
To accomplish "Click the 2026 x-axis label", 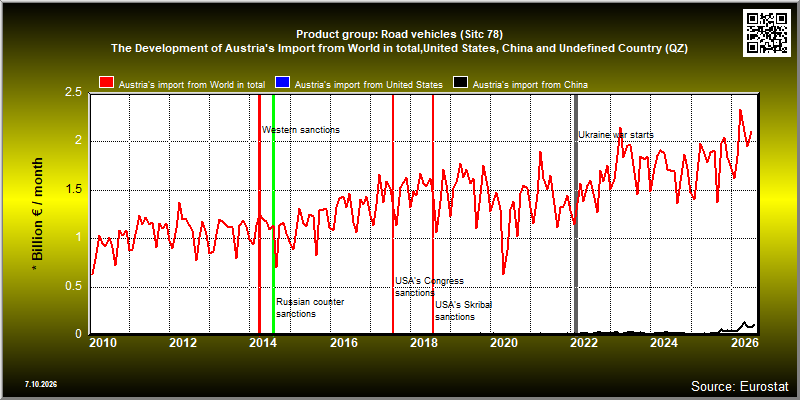I will [x=743, y=343].
